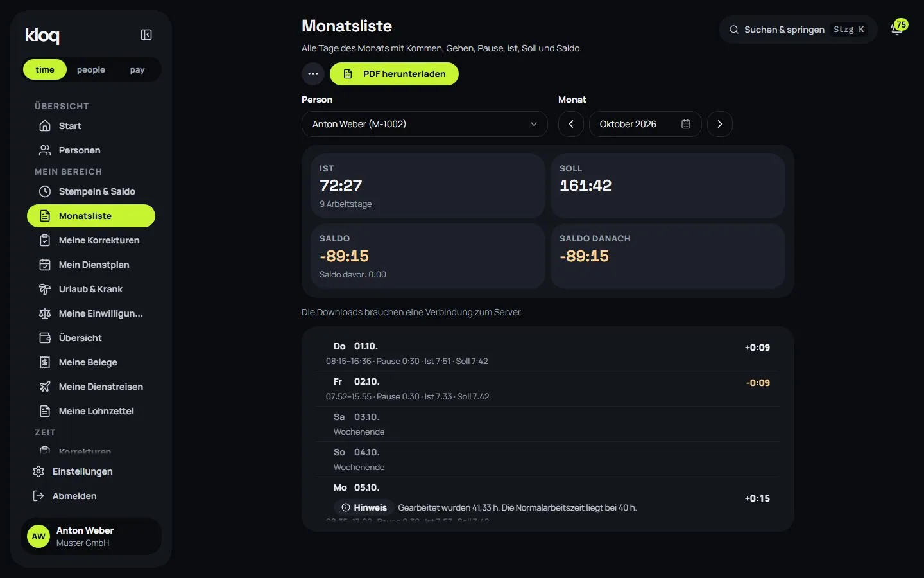
Task: Select the Do 01.10. day row
Action: (x=547, y=353)
